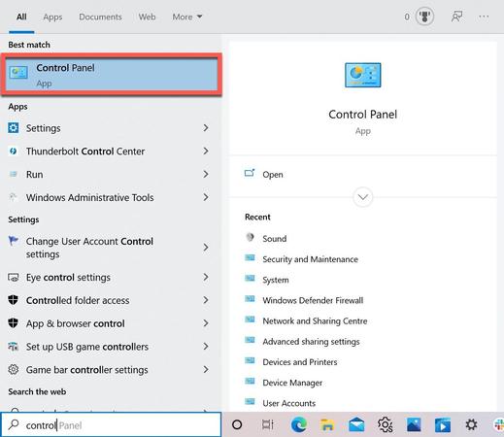Expand Eye control settings arrow

(206, 277)
